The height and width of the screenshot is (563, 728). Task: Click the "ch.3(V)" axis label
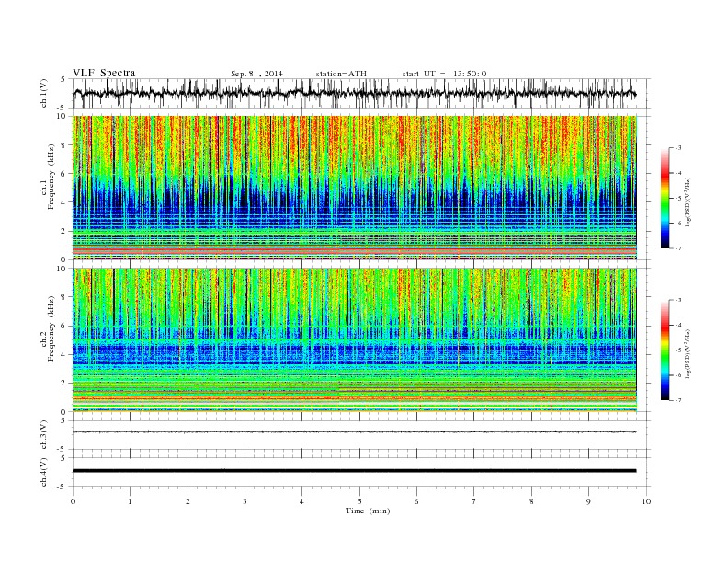point(43,435)
